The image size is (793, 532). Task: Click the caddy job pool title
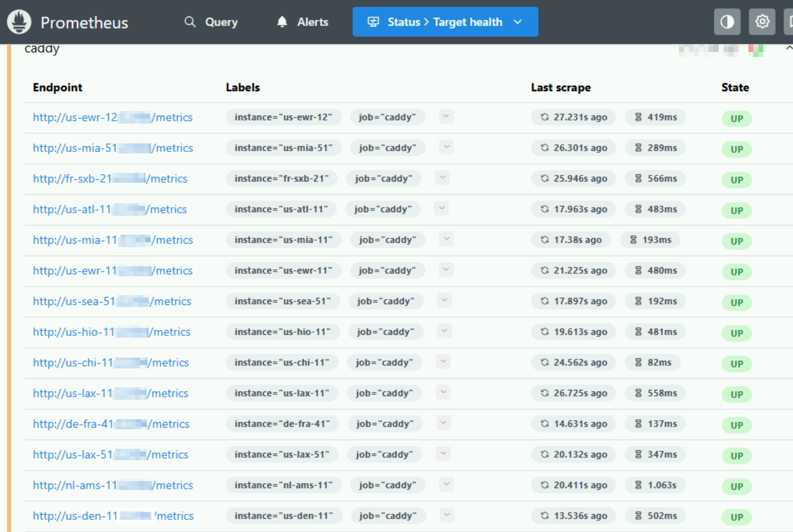pos(42,49)
